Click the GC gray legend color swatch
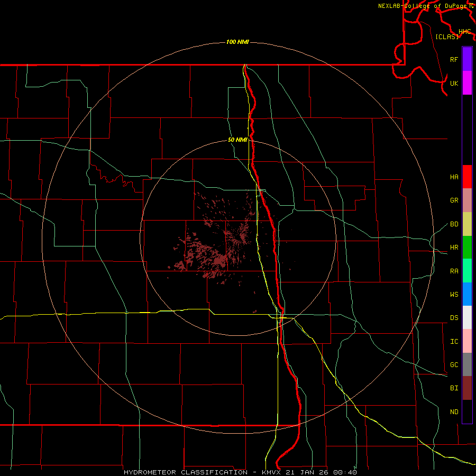The width and height of the screenshot is (476, 476). click(x=467, y=364)
